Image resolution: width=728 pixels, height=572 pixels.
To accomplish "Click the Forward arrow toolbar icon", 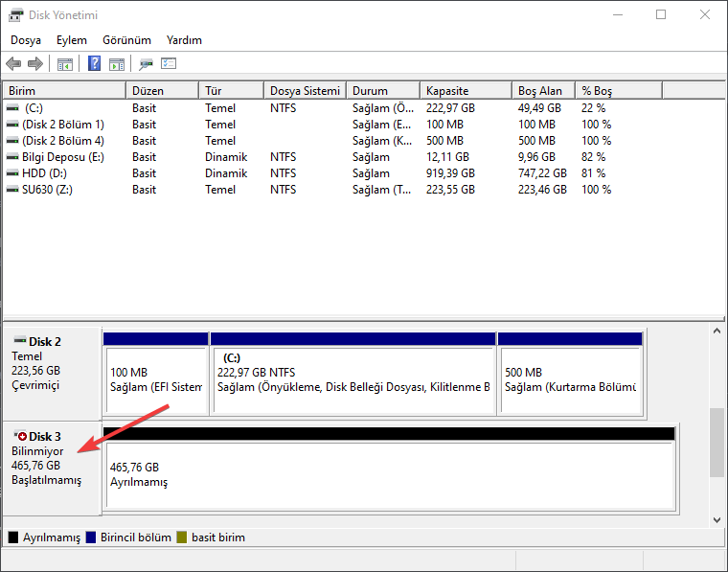I will click(x=35, y=63).
